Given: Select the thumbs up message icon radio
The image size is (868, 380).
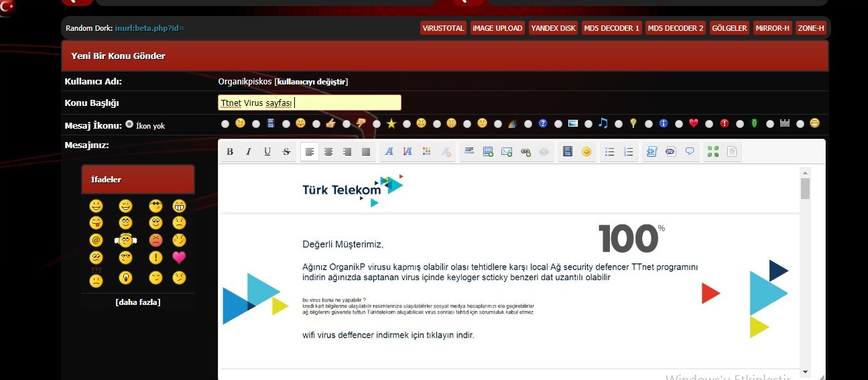Looking at the screenshot, I should (x=316, y=124).
